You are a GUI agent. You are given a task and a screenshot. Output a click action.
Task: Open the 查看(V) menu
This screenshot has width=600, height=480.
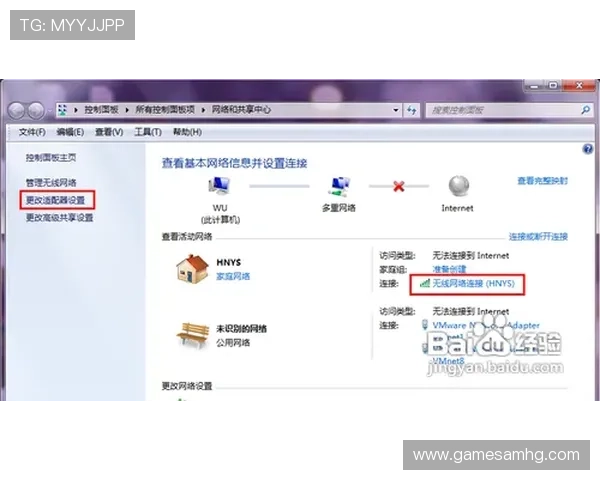point(109,132)
